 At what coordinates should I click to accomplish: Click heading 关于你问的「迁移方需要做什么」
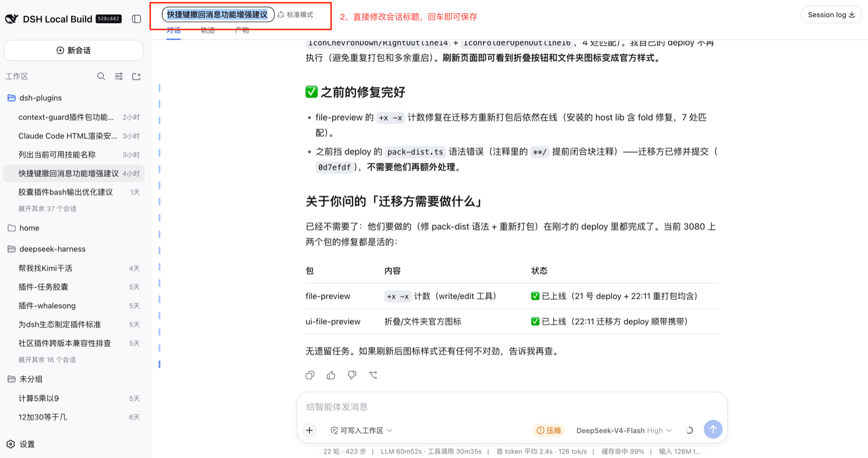[x=394, y=202]
